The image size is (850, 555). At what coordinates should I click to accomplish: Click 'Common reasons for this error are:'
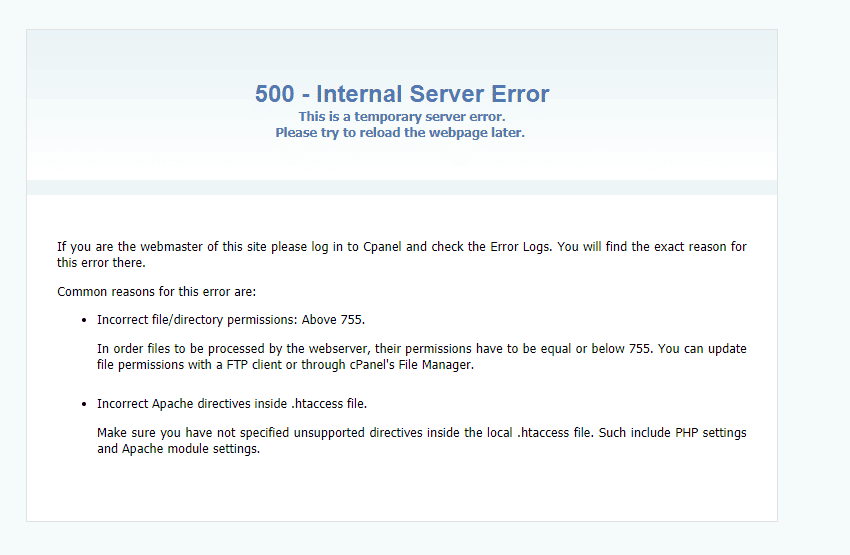coord(157,292)
